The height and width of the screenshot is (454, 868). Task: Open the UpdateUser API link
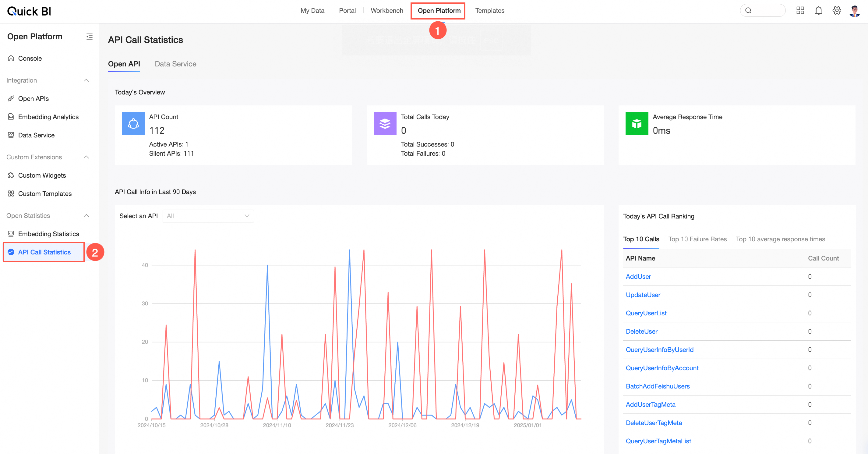[x=643, y=295]
